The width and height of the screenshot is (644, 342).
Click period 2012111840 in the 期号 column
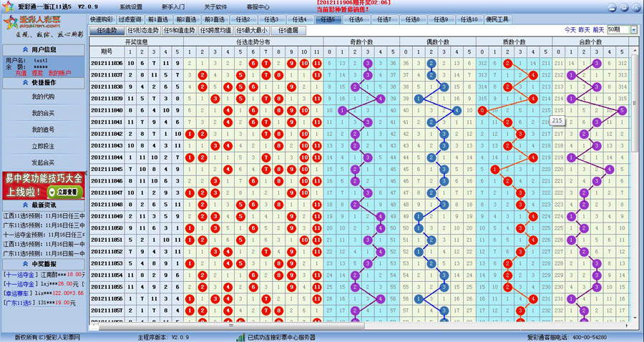107,110
